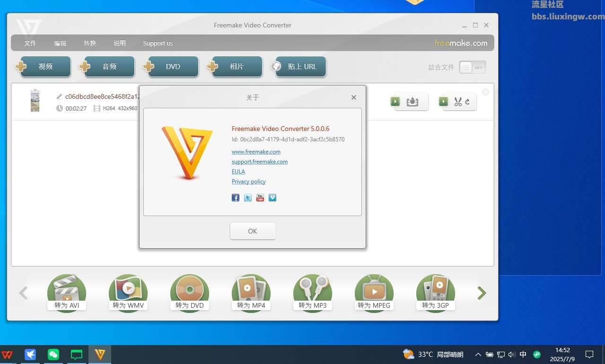This screenshot has width=605, height=364.
Task: Open the volume control in system tray
Action: 511,355
